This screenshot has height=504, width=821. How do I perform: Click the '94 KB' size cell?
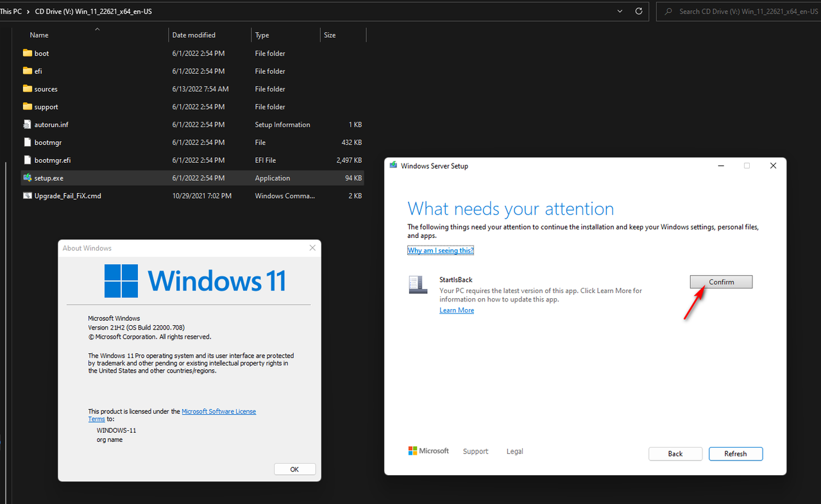click(x=353, y=178)
